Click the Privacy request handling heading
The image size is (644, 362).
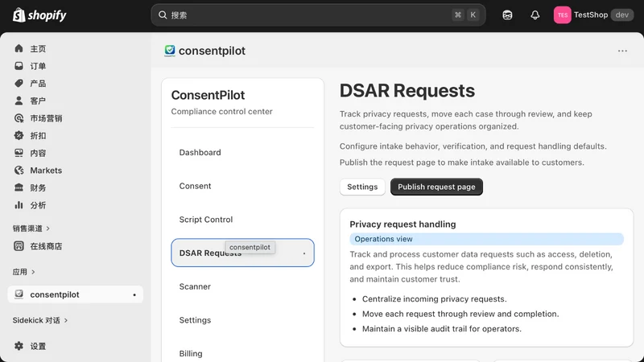click(x=402, y=224)
